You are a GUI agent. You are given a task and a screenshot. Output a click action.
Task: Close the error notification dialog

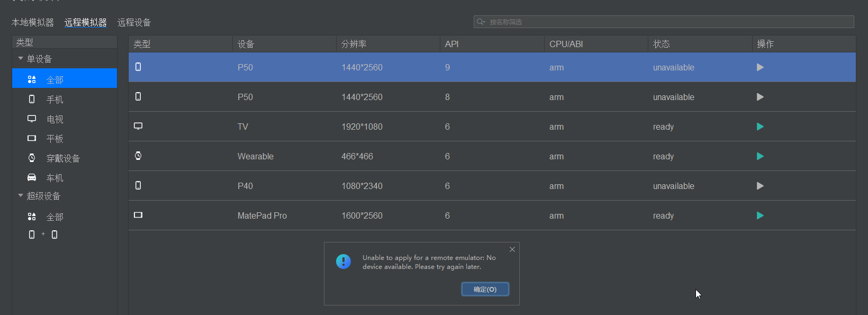pos(512,249)
